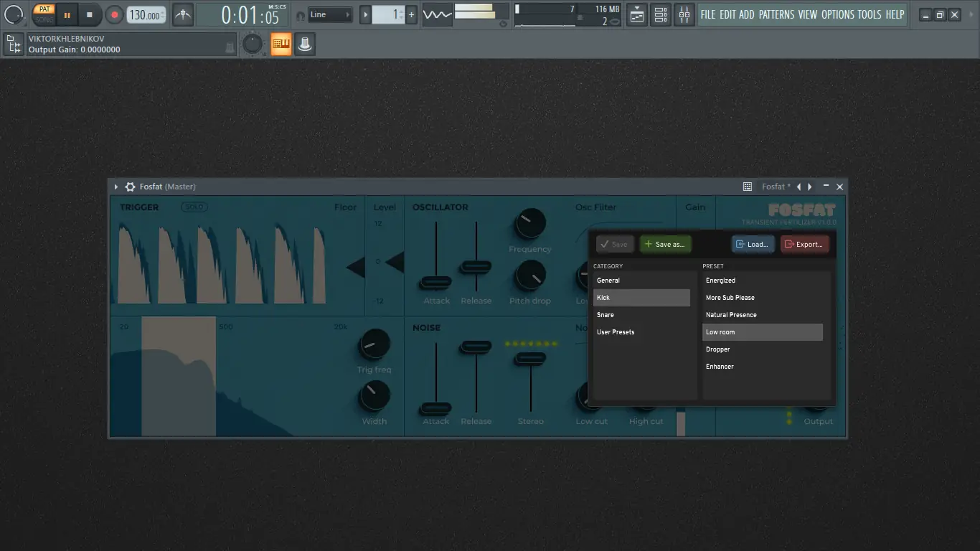Open the ADD menu
Image resolution: width=980 pixels, height=551 pixels.
tap(747, 14)
